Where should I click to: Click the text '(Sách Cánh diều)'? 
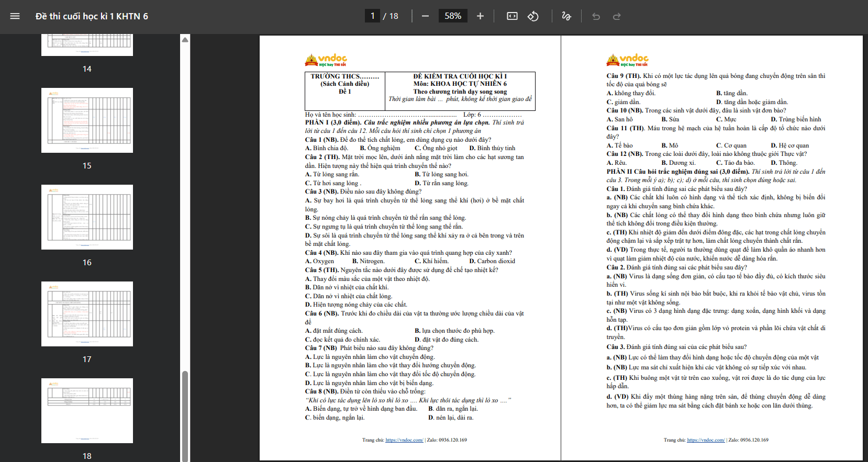[345, 84]
